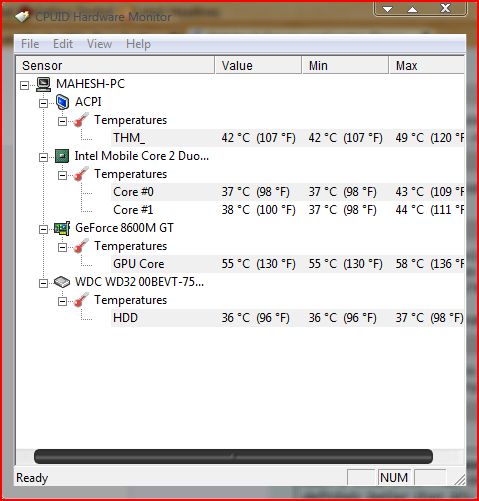
Task: Click the Value column header
Action: click(x=258, y=65)
